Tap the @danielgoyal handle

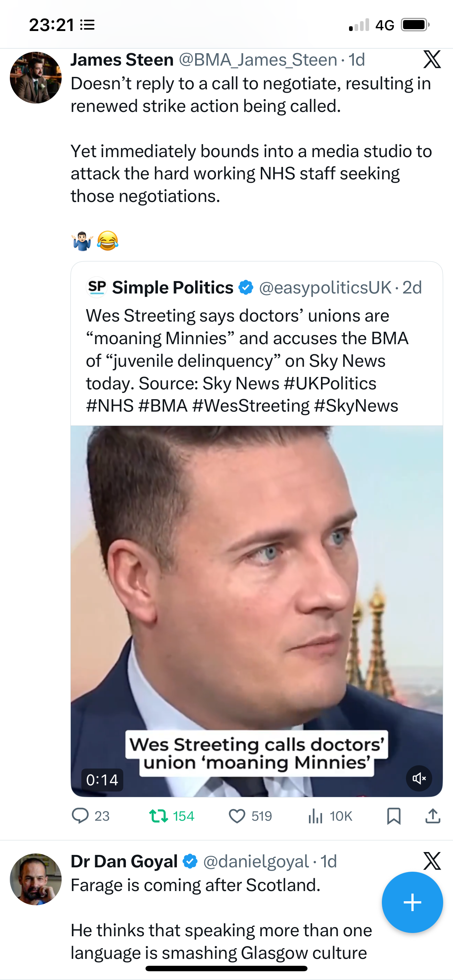(x=256, y=861)
